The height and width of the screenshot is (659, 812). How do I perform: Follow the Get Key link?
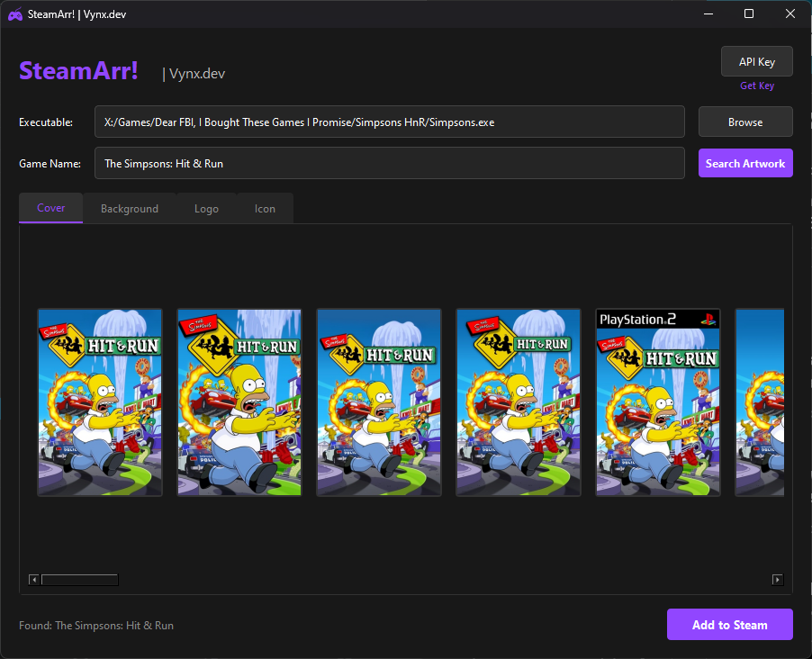(756, 86)
